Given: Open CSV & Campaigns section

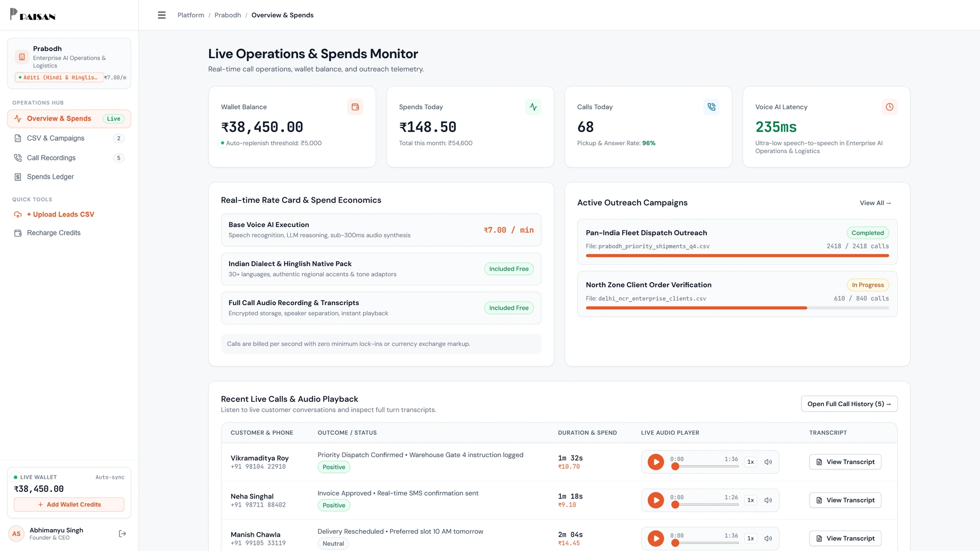Looking at the screenshot, I should point(69,138).
